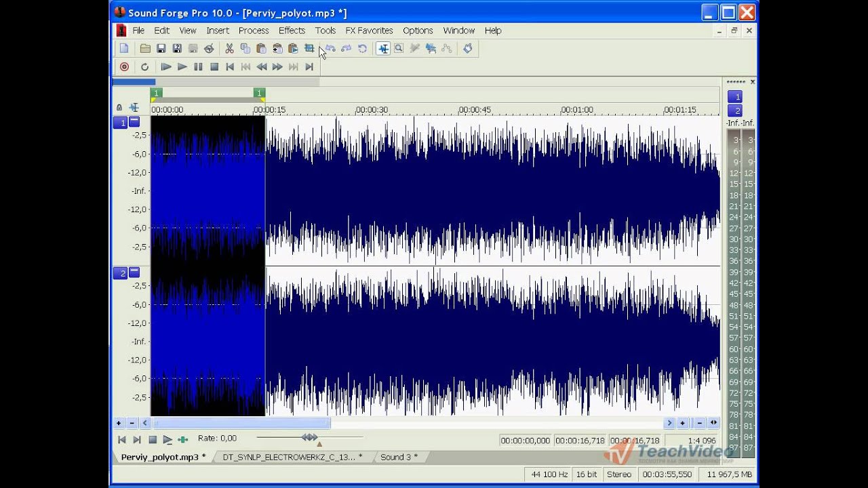Open the Tools menu
Image resolution: width=868 pixels, height=488 pixels.
325,30
